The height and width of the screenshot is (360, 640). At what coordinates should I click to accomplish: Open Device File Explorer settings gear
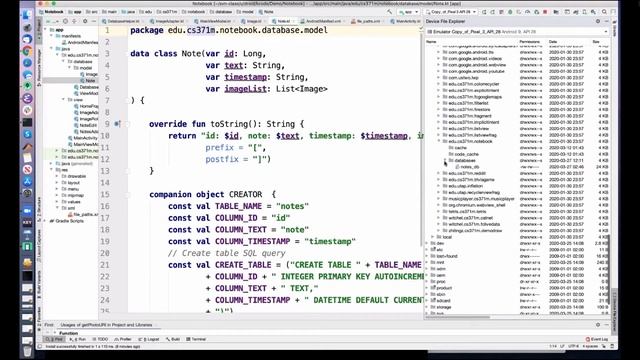(x=598, y=21)
